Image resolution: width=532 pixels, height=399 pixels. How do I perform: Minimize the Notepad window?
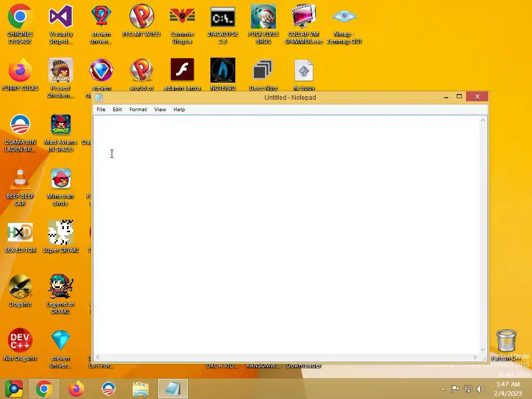coord(446,97)
